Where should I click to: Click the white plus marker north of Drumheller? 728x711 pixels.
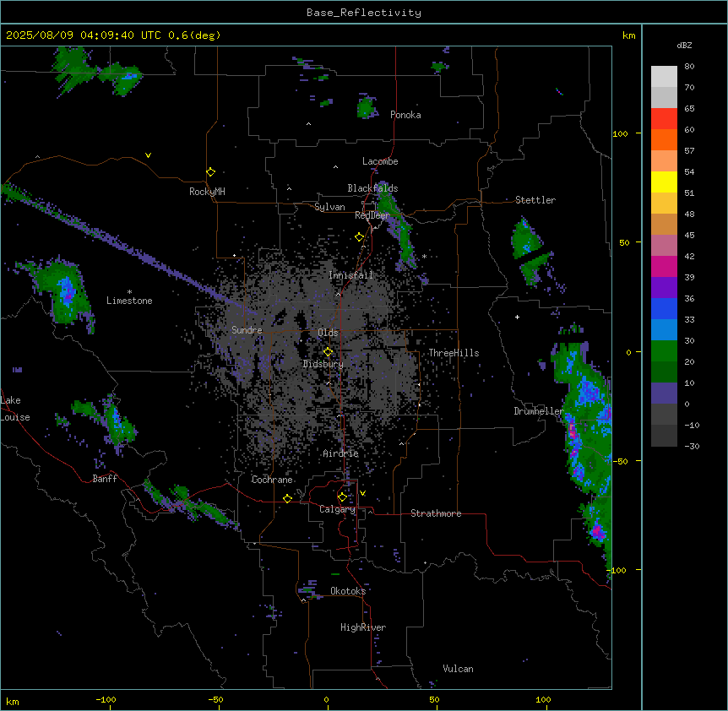coord(517,317)
